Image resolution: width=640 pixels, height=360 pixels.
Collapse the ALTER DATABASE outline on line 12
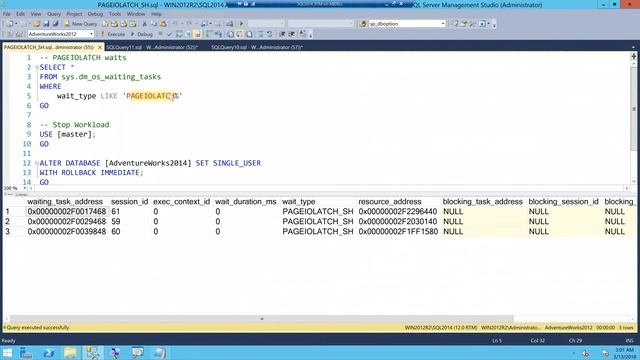(x=37, y=163)
